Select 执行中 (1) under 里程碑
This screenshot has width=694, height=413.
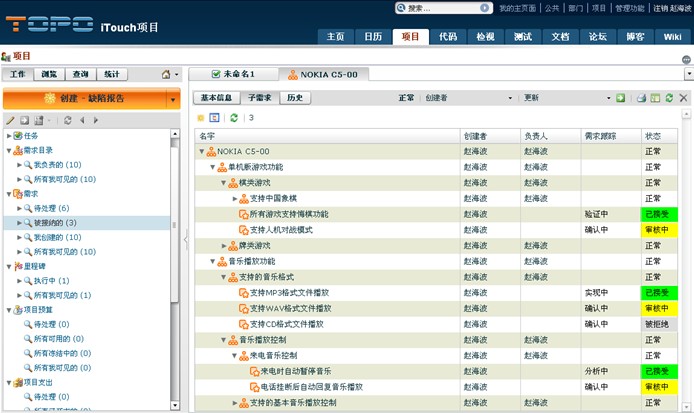(51, 281)
